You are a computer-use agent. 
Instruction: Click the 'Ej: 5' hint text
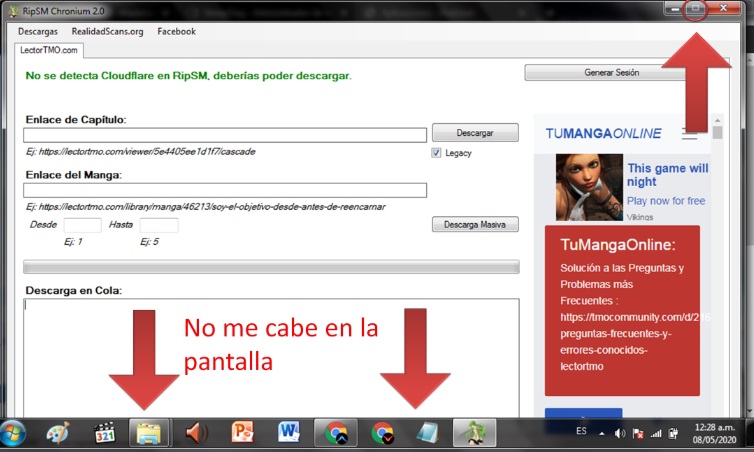pyautogui.click(x=150, y=241)
